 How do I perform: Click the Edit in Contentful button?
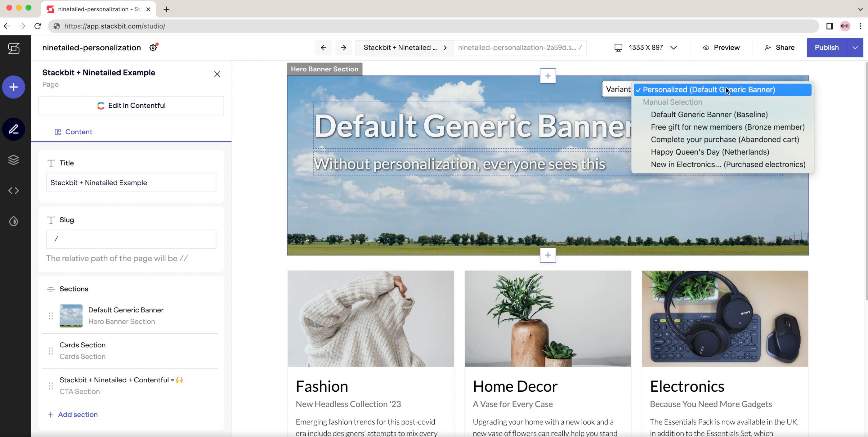coord(131,106)
